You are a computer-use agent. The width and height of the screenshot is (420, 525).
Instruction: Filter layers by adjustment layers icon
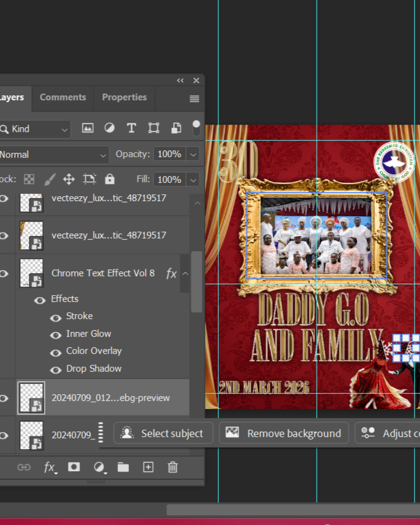109,128
